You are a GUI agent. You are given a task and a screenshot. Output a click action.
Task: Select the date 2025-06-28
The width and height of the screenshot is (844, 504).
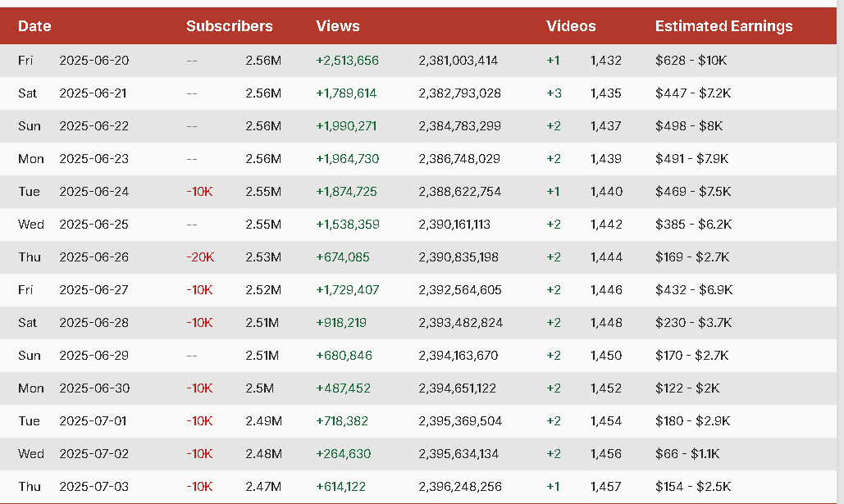[x=94, y=323]
